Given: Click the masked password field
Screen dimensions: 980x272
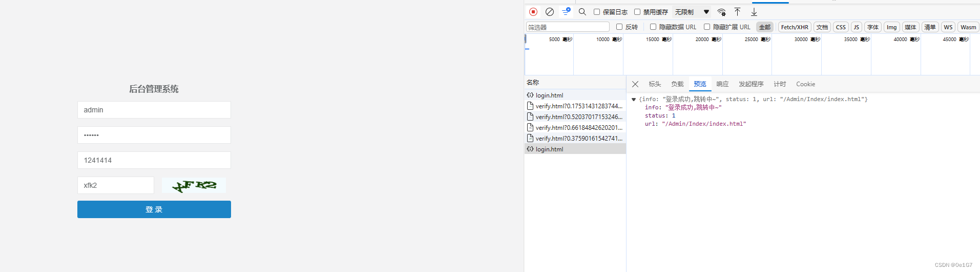Looking at the screenshot, I should pos(154,135).
